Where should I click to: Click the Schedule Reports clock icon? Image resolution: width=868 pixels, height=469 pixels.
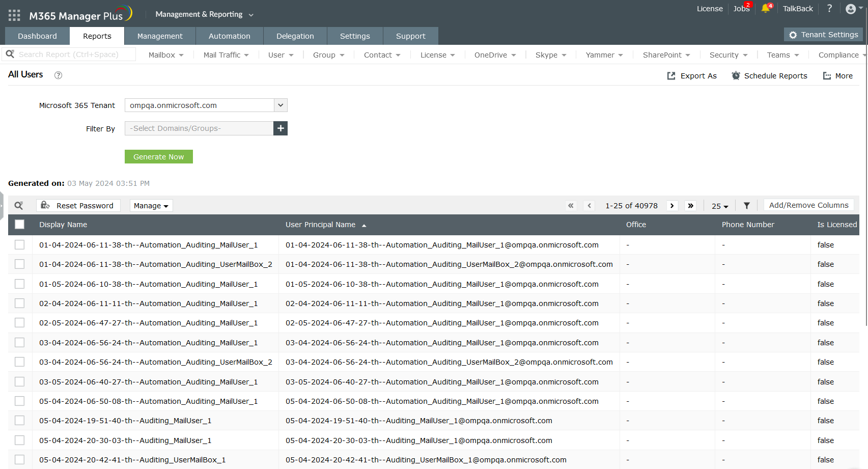[736, 76]
